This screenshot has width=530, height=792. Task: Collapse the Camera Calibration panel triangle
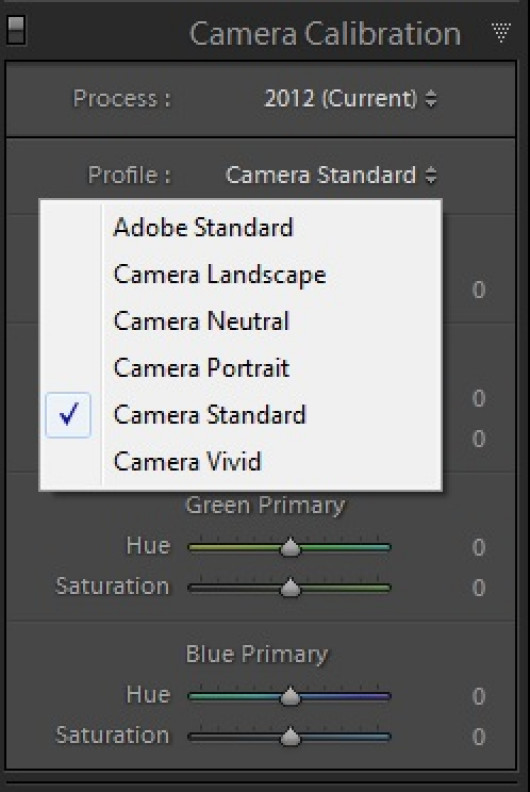tap(501, 33)
